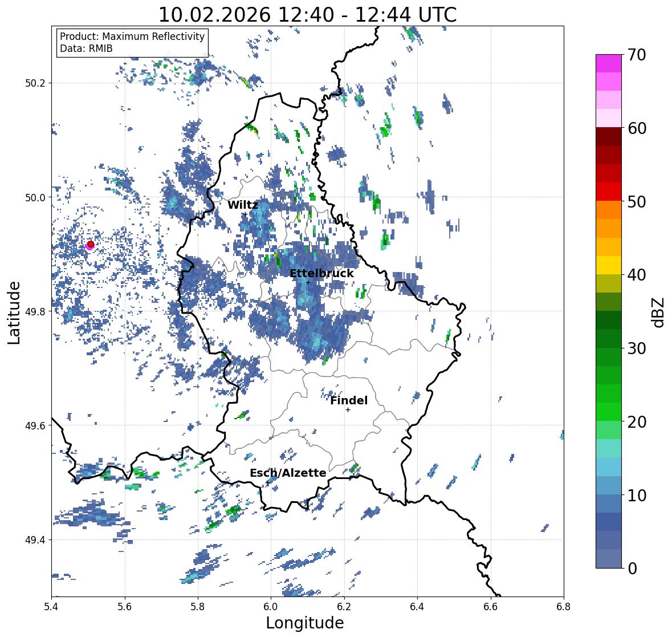This screenshot has width=672, height=637.
Task: Click the cross marker below Ettelbruck label
Action: pos(308,282)
